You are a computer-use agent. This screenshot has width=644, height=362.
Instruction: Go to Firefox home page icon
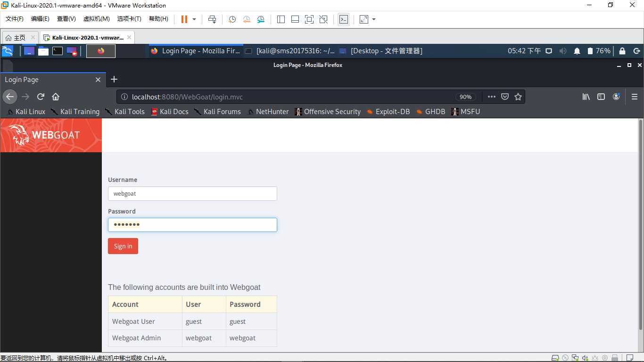click(56, 97)
